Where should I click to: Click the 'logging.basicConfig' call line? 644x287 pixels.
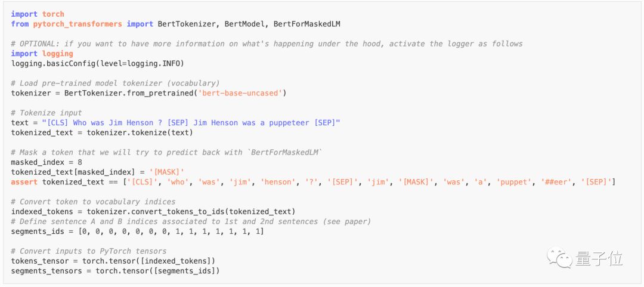(x=97, y=63)
